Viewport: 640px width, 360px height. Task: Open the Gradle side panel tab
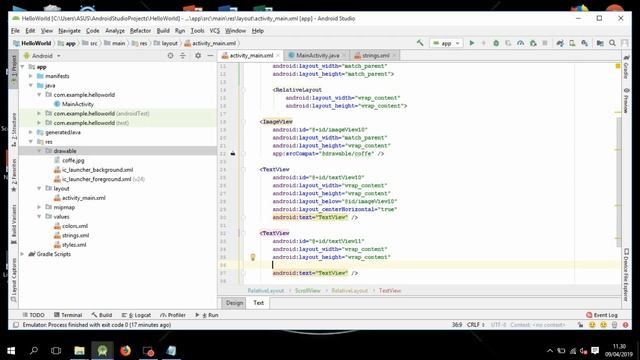[x=626, y=66]
